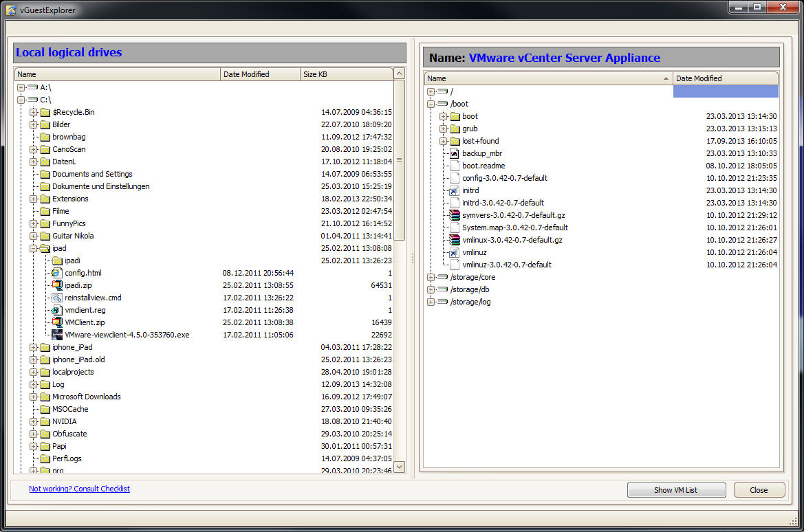Sort local drives by Size KB column

coord(347,74)
